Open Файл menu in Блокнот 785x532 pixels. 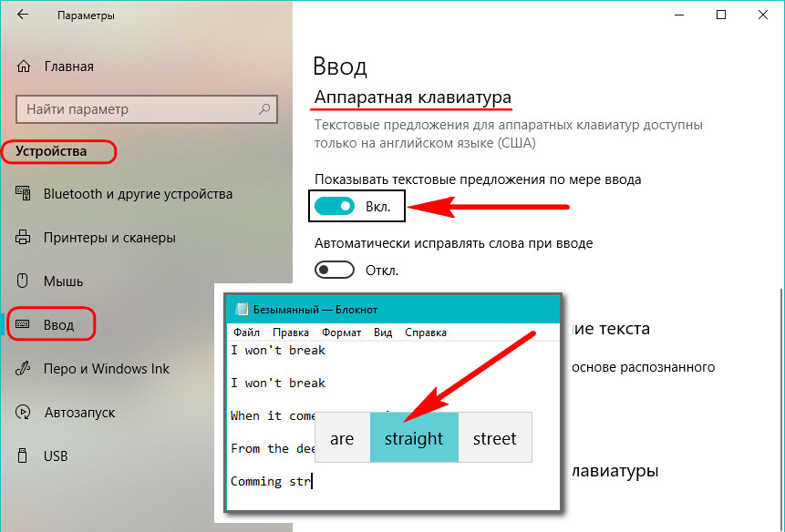246,332
